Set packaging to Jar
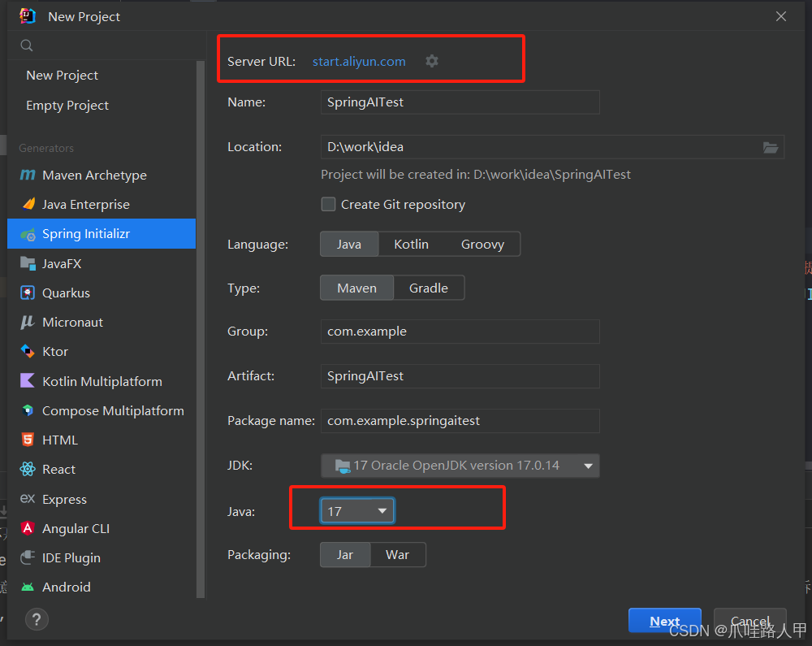 click(x=345, y=555)
